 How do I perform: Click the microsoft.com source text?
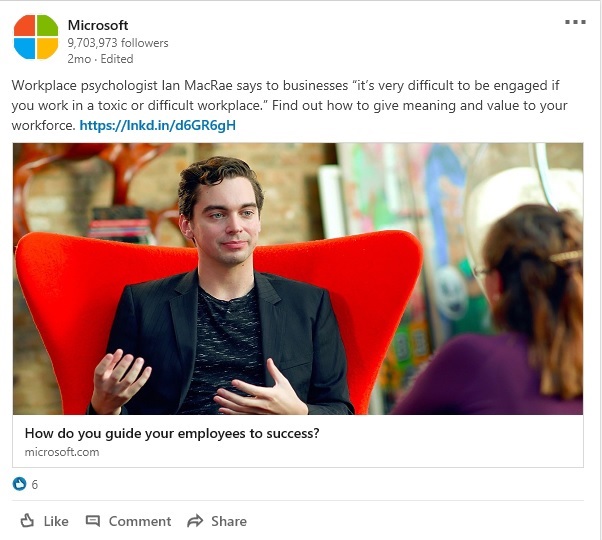62,452
